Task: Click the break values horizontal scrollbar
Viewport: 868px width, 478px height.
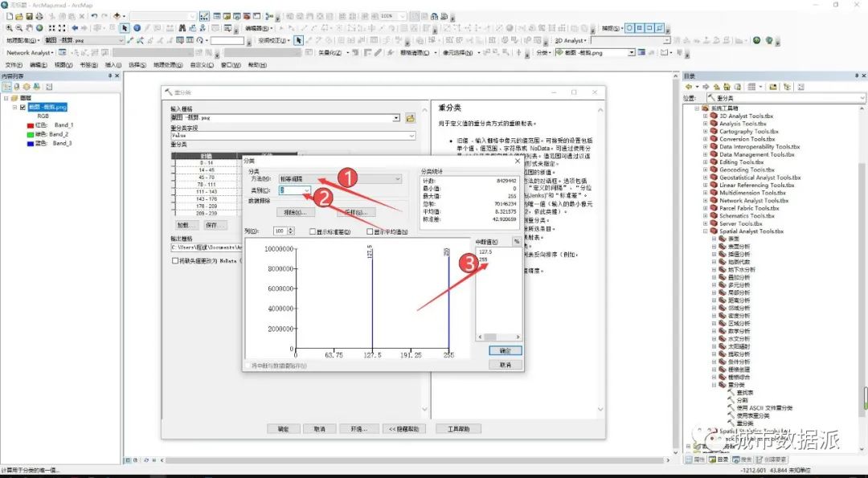Action: point(498,337)
